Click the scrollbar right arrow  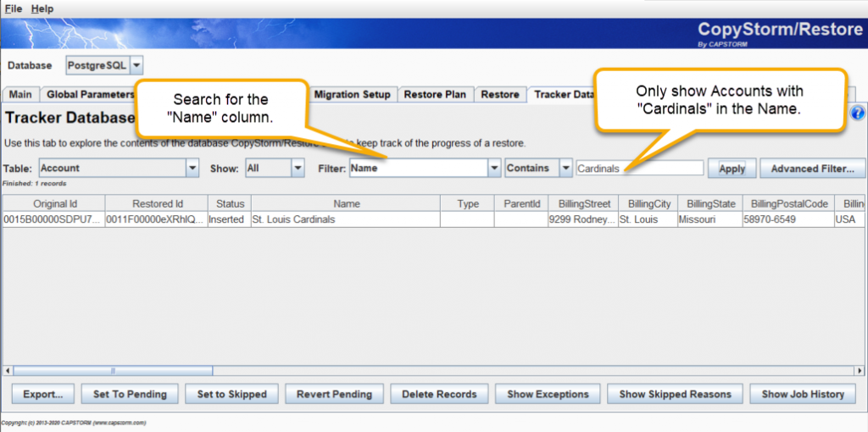tap(860, 371)
